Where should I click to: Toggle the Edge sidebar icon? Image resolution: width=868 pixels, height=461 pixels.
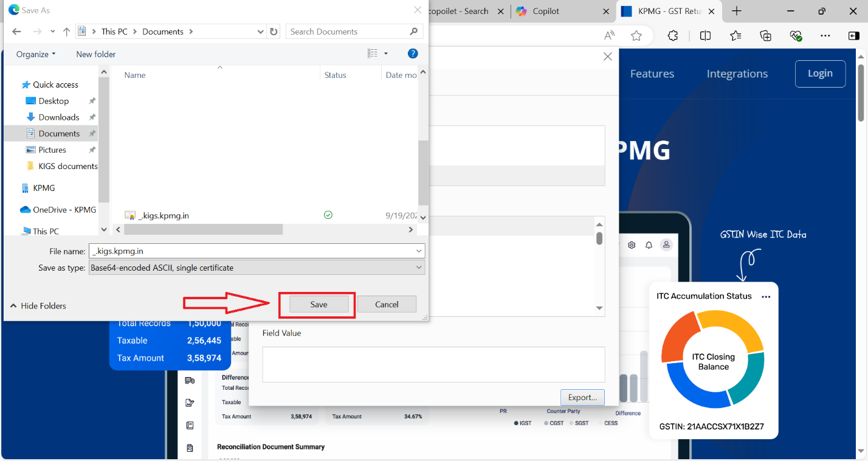pos(854,36)
